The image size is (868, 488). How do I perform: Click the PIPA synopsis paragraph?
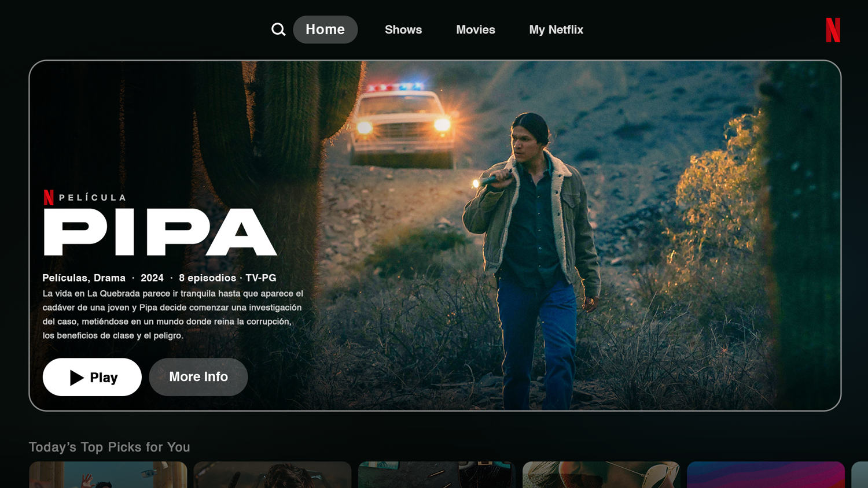pyautogui.click(x=173, y=315)
